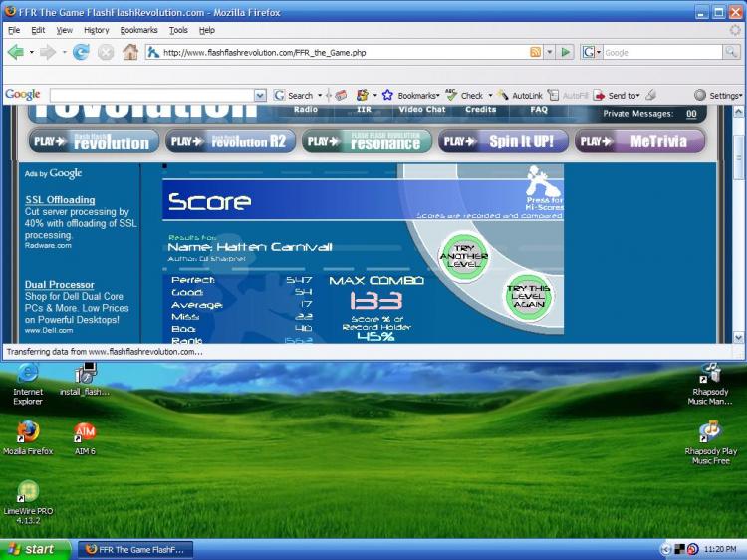
Task: Go to the Home page icon
Action: [130, 52]
